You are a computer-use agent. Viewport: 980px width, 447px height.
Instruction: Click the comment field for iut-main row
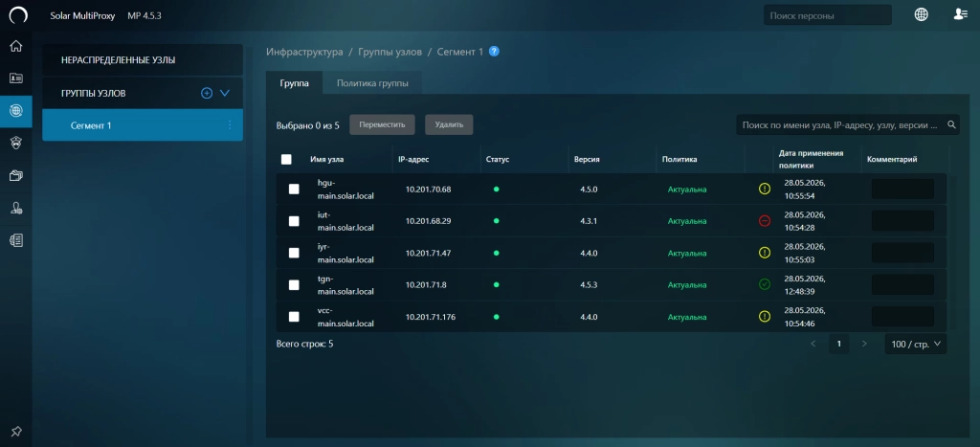pos(902,221)
